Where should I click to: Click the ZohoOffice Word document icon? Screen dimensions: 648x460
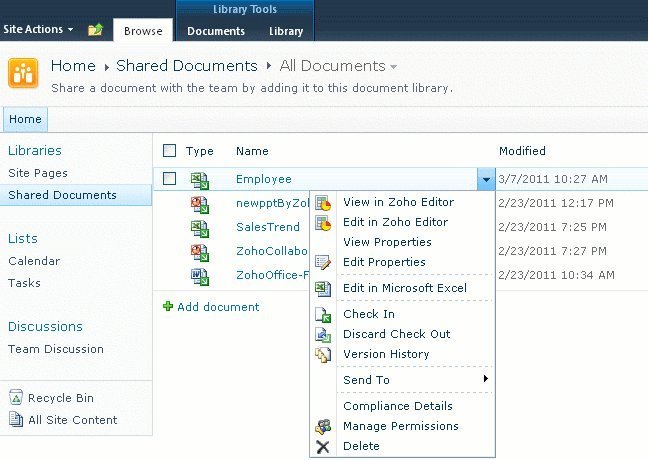pos(200,275)
